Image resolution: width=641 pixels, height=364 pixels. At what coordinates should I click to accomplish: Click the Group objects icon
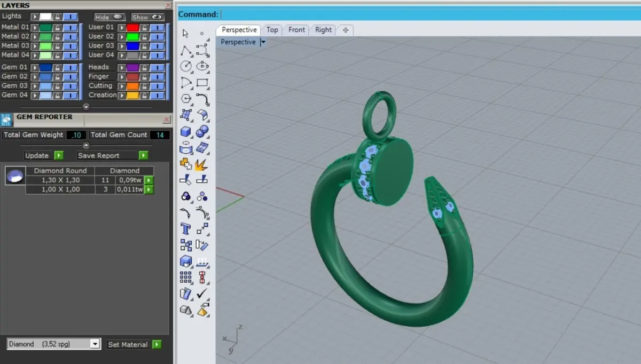point(186,196)
